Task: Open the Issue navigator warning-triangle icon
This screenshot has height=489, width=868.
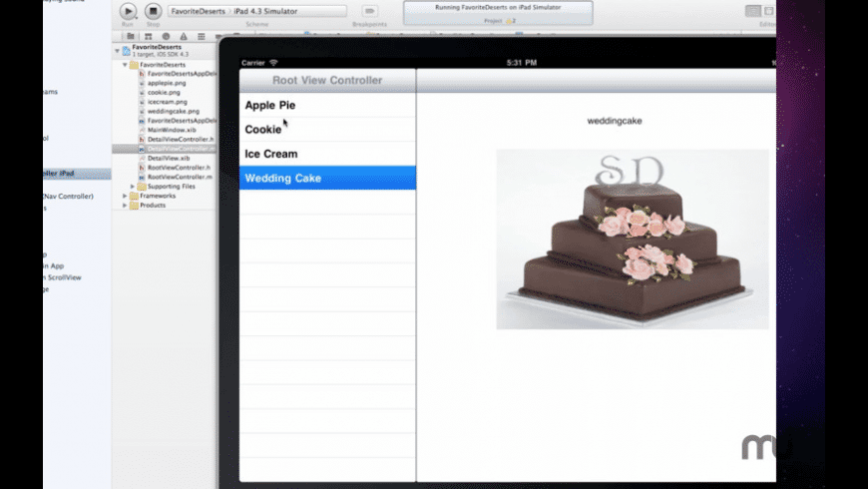Action: tap(184, 36)
